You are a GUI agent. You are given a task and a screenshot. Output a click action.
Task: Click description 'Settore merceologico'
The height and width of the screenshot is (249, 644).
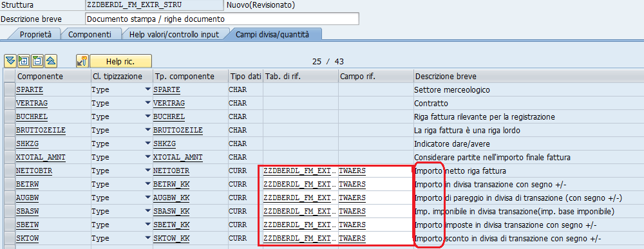click(452, 89)
